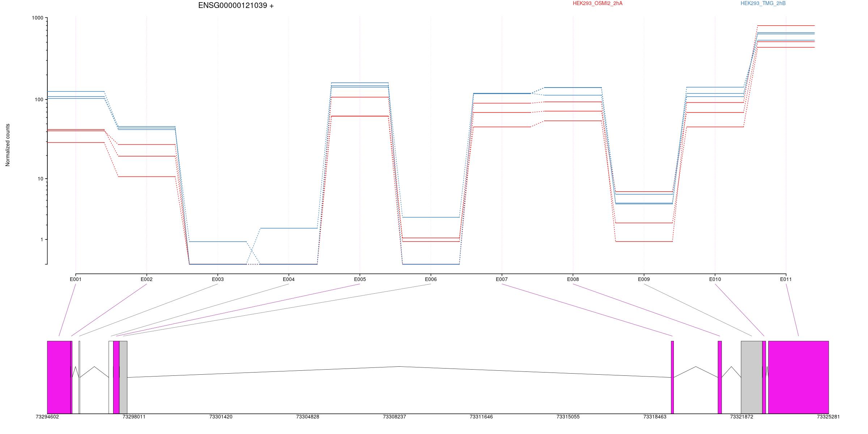This screenshot has height=434, width=868.
Task: Click genomic coordinate 73294602
Action: pos(47,417)
